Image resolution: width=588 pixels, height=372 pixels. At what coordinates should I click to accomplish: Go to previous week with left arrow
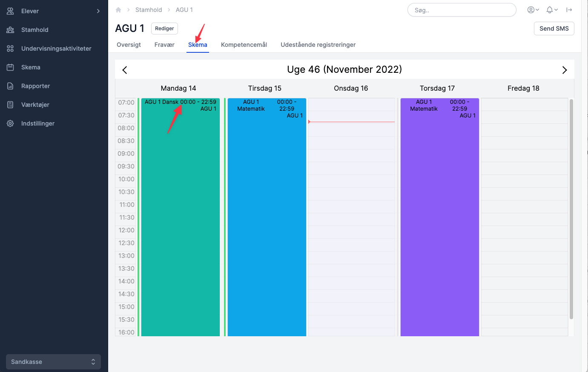[125, 70]
